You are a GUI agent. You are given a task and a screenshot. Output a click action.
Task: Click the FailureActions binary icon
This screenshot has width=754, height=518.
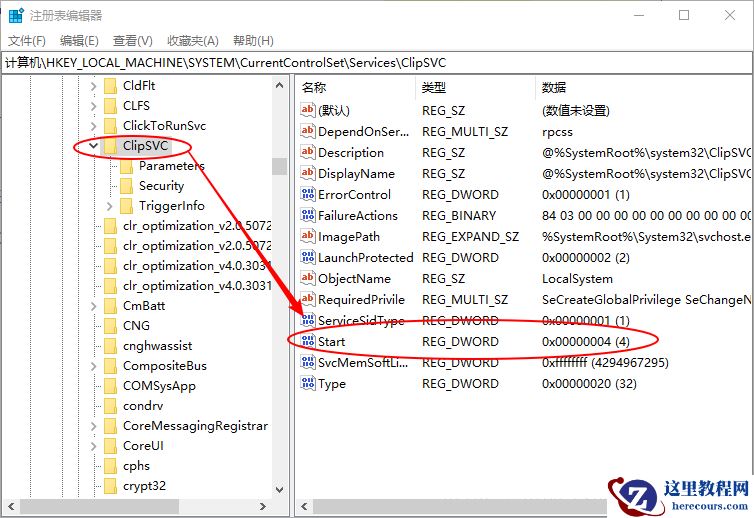point(308,215)
